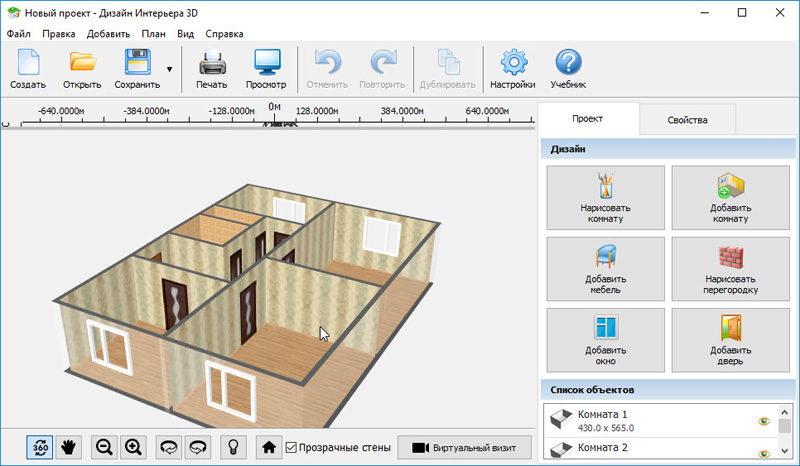Click the Дизайн section header
800x466 pixels.
point(668,149)
